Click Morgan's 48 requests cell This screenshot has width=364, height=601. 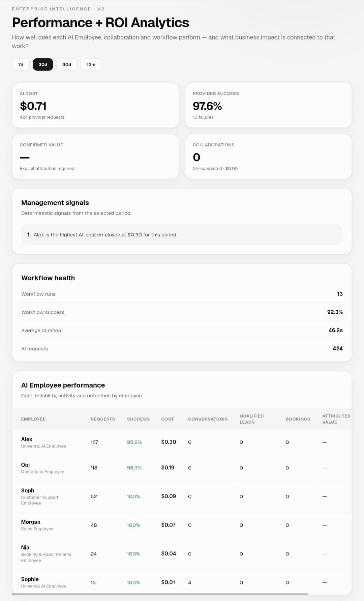[94, 525]
